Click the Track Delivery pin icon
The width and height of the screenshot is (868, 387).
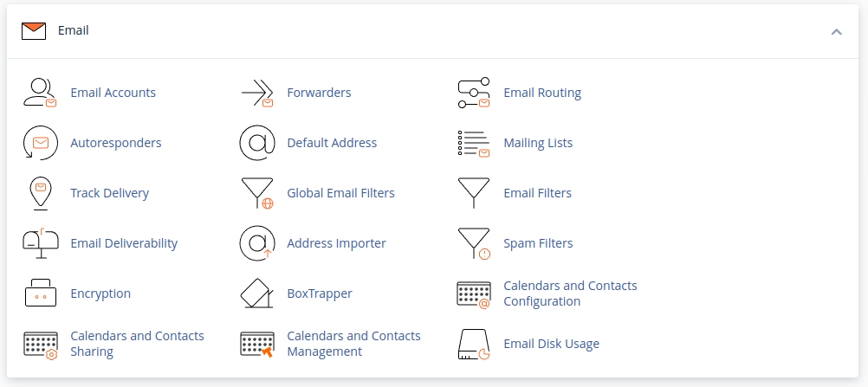[40, 193]
